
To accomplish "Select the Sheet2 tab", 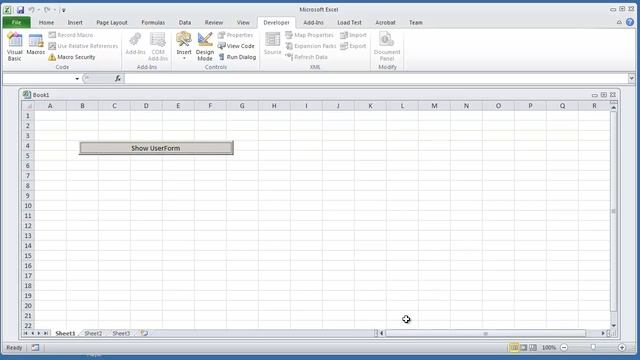I will click(x=93, y=333).
